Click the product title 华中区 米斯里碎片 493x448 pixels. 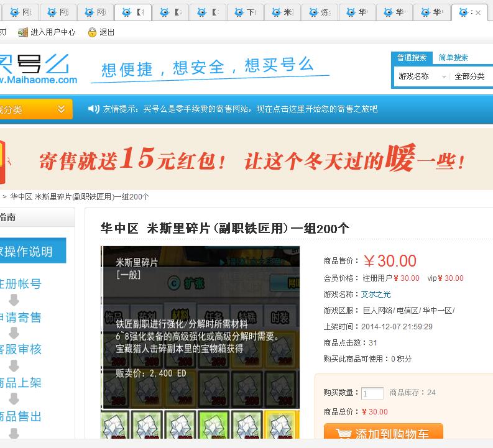pyautogui.click(x=225, y=229)
